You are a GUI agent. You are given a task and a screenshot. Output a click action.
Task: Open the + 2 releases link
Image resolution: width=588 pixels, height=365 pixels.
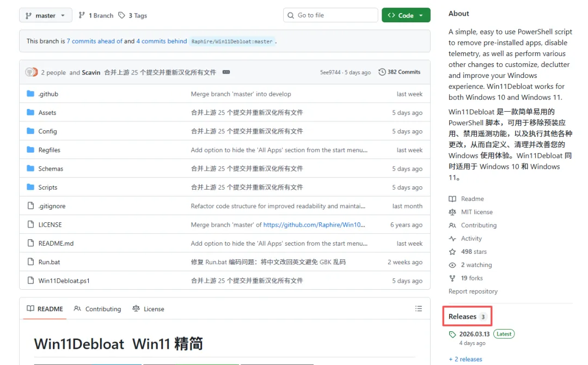[x=465, y=360]
